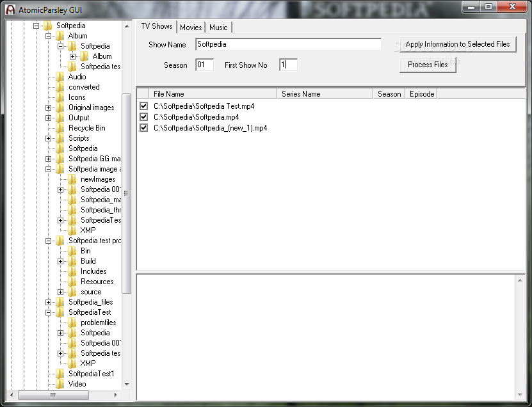Minimize the AtomicParsley GUI window
Viewport: 532px width, 407px height.
coord(471,6)
